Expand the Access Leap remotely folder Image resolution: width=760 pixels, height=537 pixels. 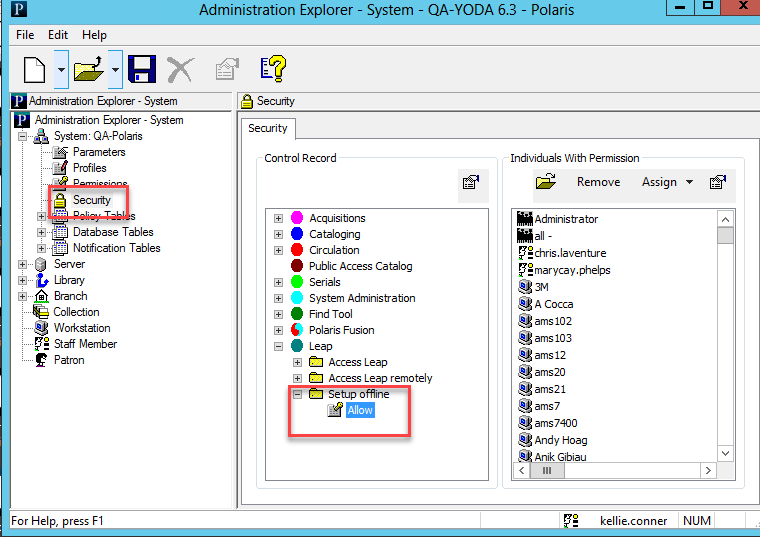coord(298,379)
